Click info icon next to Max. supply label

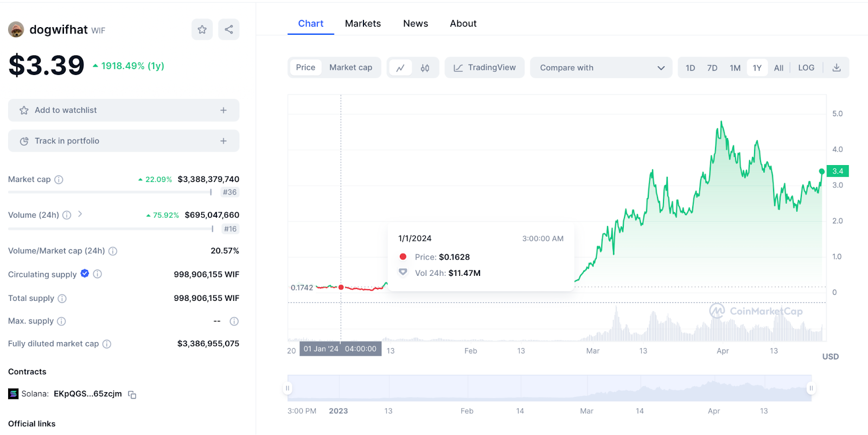pos(61,321)
